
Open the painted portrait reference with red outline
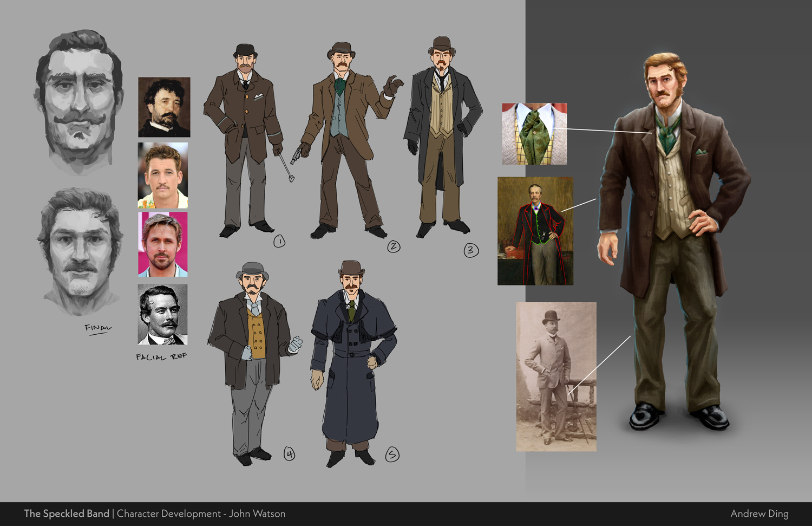pos(535,231)
